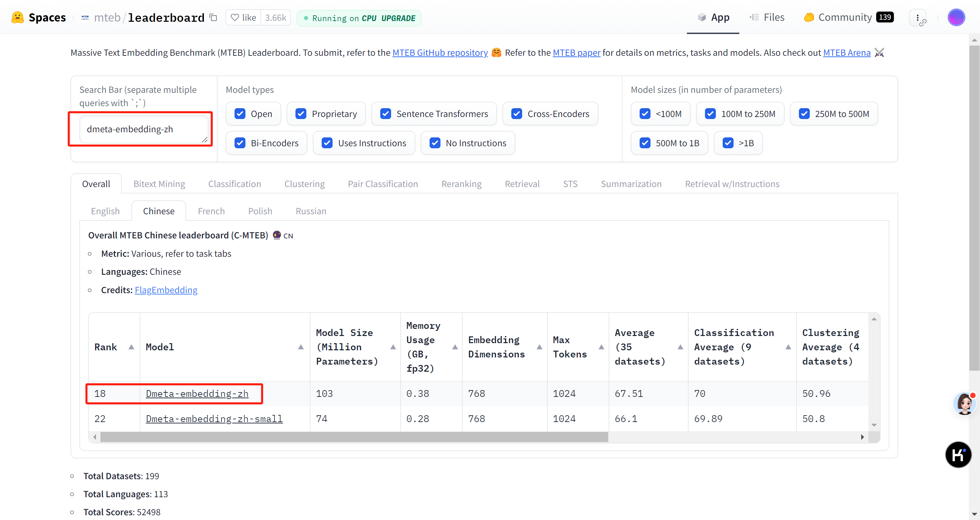Viewport: 980px width, 520px height.
Task: Click the table horizontal scrollbar thumb
Action: point(354,437)
